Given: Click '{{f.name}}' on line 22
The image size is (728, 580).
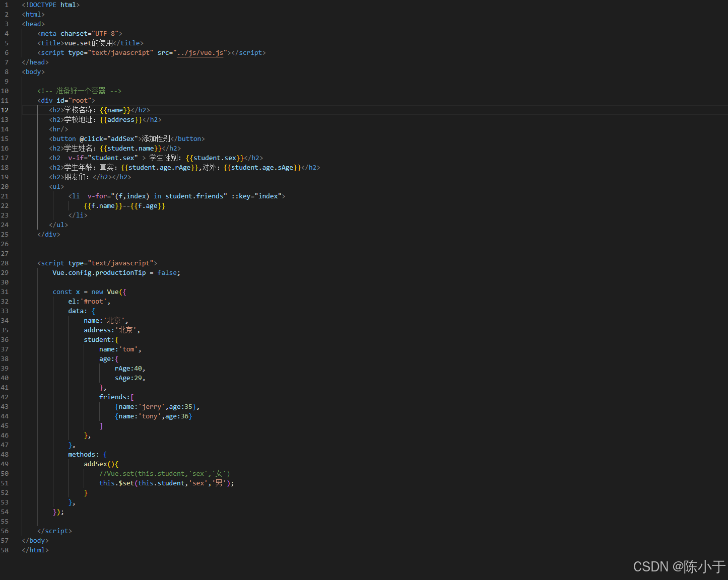Looking at the screenshot, I should click(103, 206).
